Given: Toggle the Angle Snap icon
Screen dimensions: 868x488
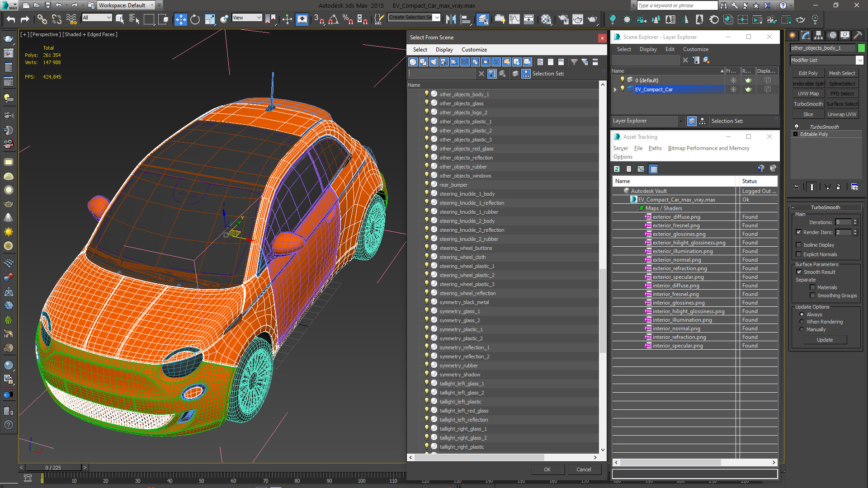Looking at the screenshot, I should tap(333, 19).
